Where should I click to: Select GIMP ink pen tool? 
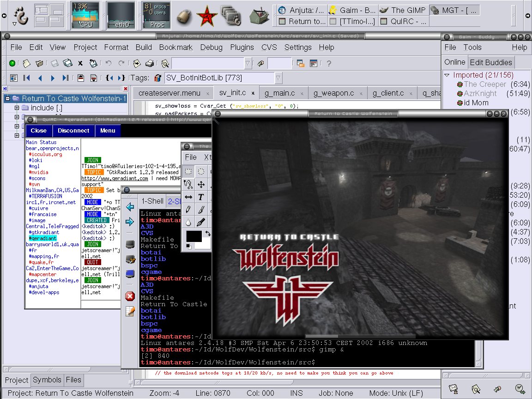pos(201,222)
